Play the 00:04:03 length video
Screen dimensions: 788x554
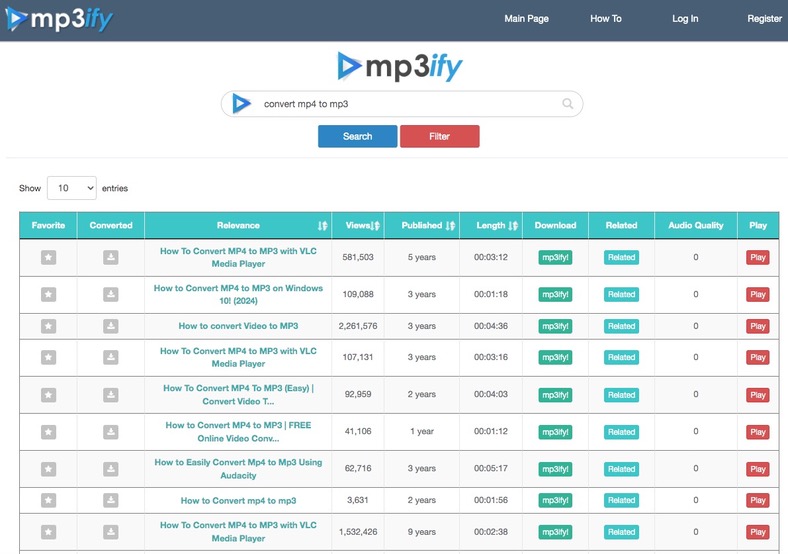757,395
